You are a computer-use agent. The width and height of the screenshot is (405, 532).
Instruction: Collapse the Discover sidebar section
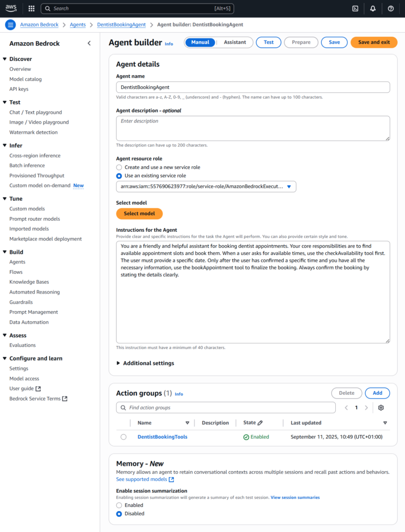(5, 59)
